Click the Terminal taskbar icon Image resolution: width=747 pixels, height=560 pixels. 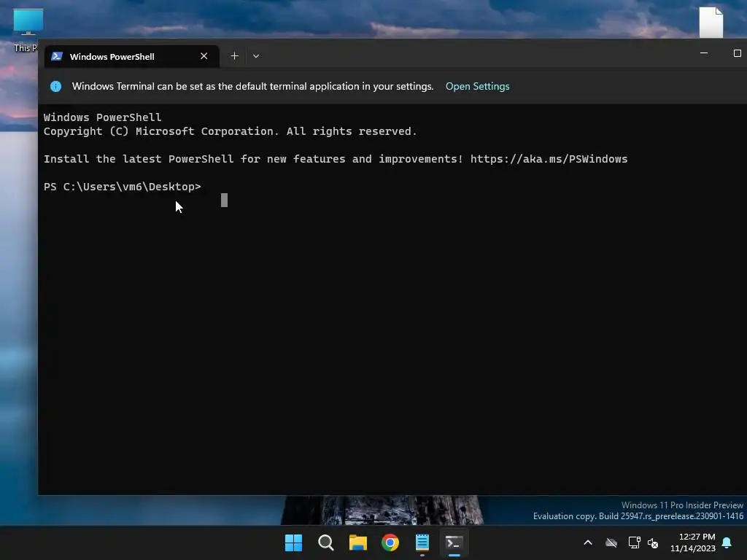(x=454, y=542)
